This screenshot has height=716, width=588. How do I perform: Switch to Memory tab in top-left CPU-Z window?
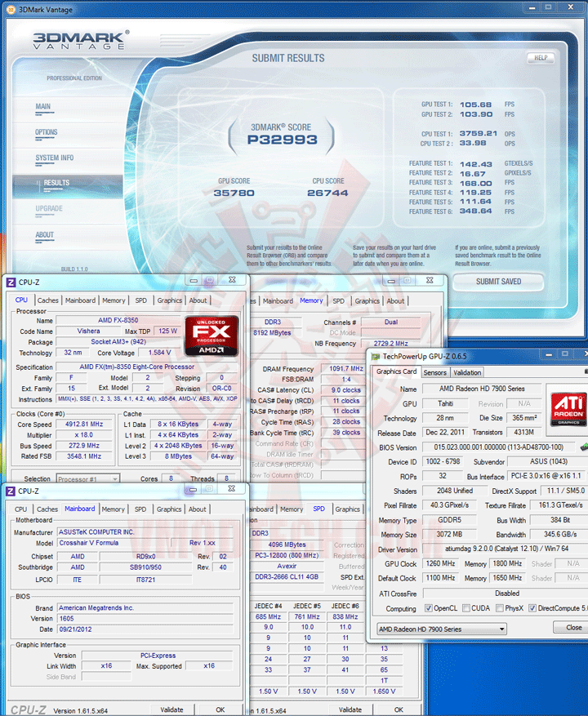(114, 300)
